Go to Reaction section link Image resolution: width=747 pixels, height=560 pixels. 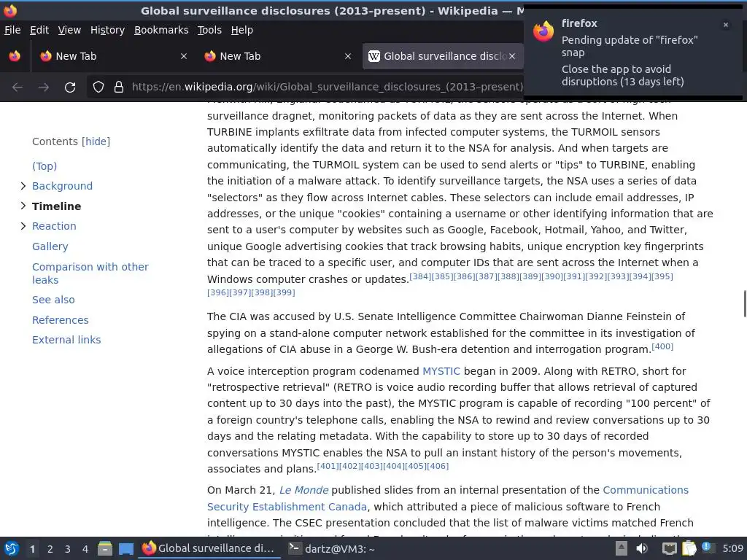[x=54, y=226]
